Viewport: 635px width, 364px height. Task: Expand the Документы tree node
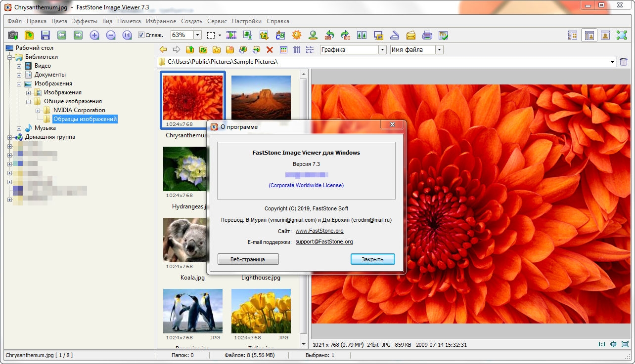19,75
